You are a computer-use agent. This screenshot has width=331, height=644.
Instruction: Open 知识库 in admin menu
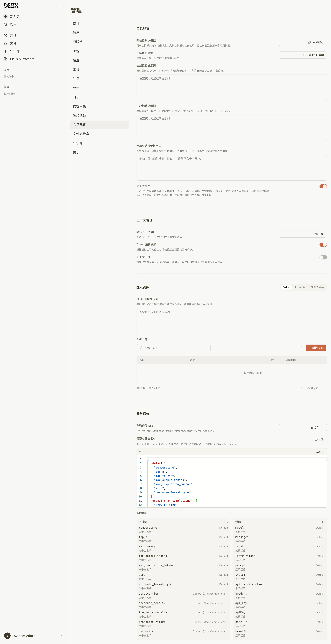pyautogui.click(x=99, y=143)
